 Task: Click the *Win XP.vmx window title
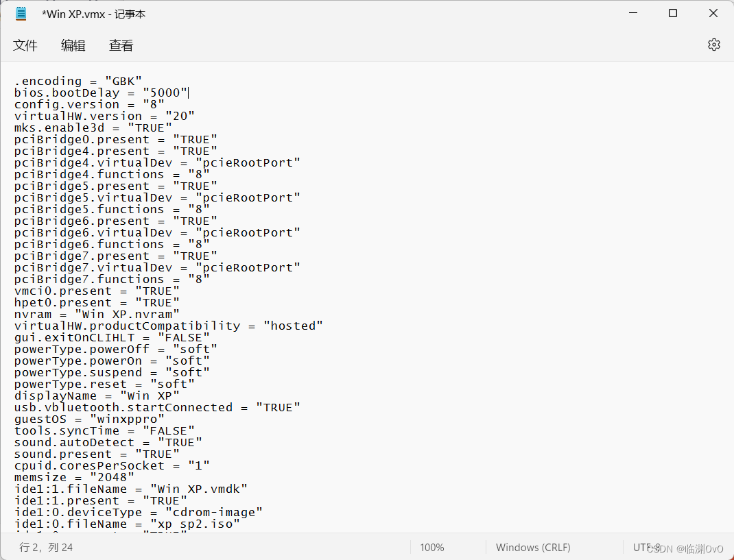(x=93, y=14)
